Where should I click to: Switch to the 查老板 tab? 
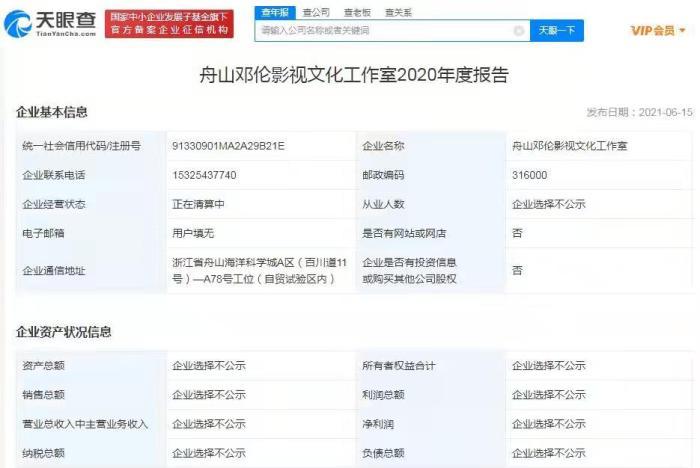tap(356, 12)
